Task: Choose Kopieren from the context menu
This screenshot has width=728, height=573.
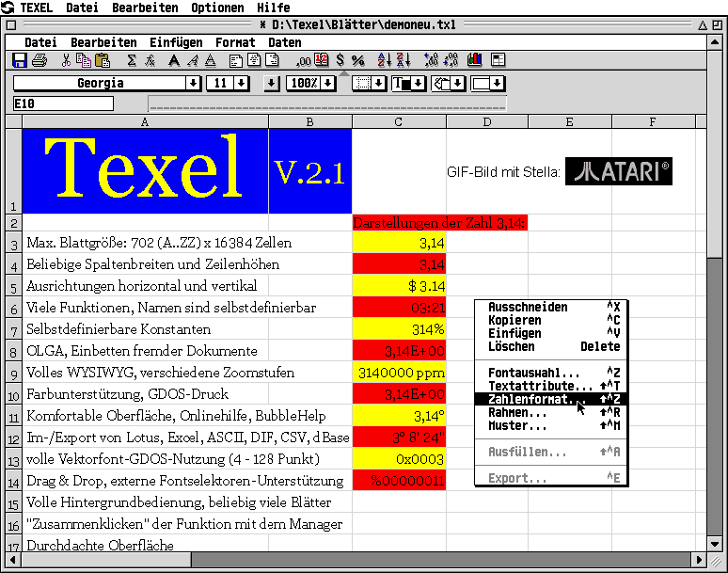Action: coord(551,320)
